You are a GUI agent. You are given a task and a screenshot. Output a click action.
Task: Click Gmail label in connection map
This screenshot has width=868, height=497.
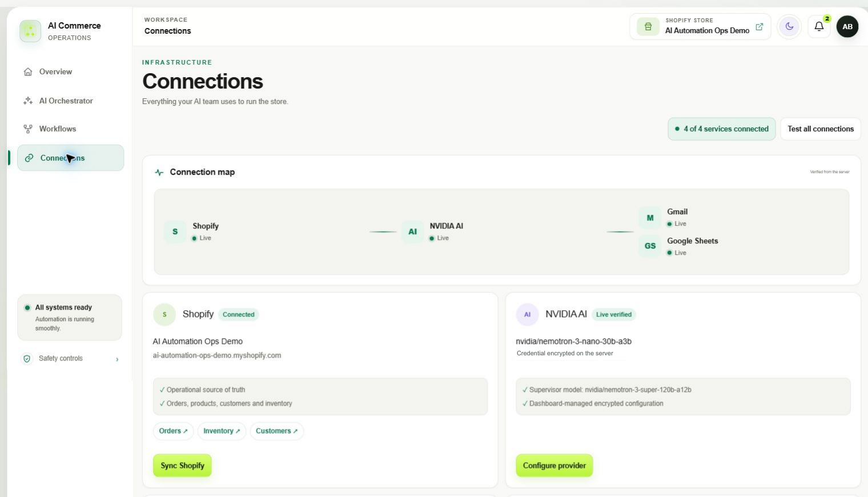point(677,212)
